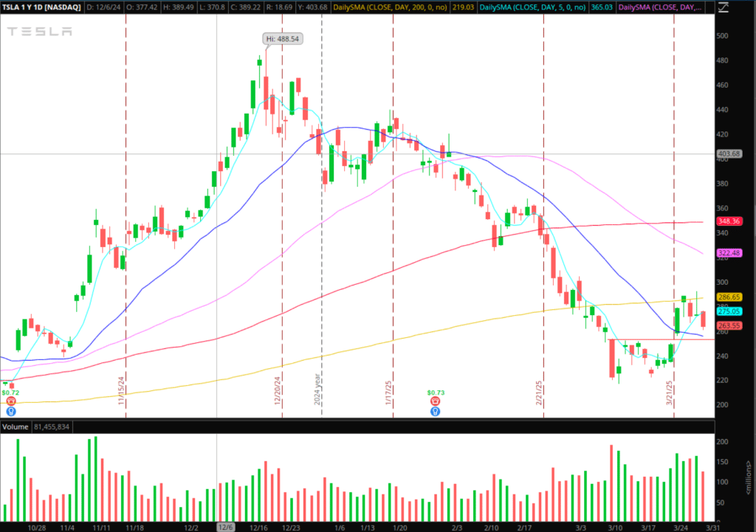Click the H: 389.49 high value

pos(179,7)
